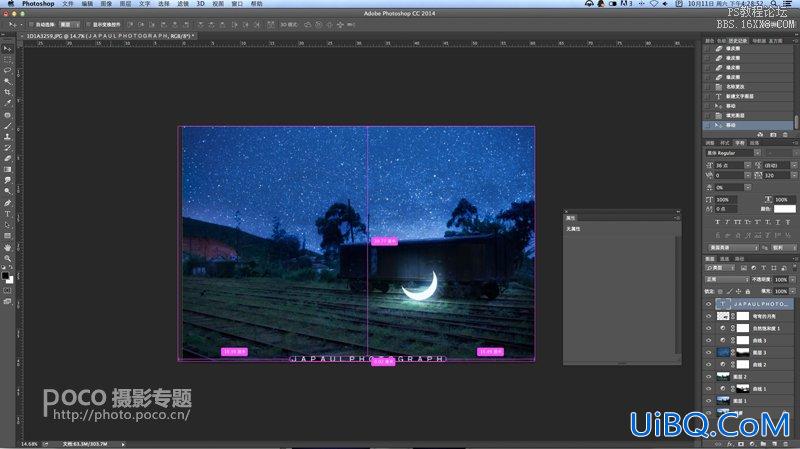This screenshot has height=449, width=800.
Task: Click create snapshot camera icon in History panel
Action: click(x=773, y=135)
